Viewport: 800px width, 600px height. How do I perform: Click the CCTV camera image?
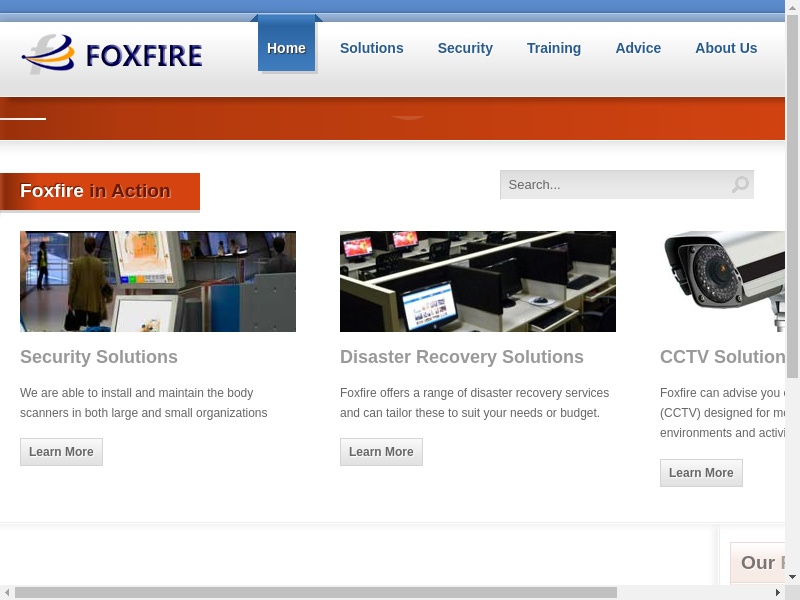coord(722,281)
